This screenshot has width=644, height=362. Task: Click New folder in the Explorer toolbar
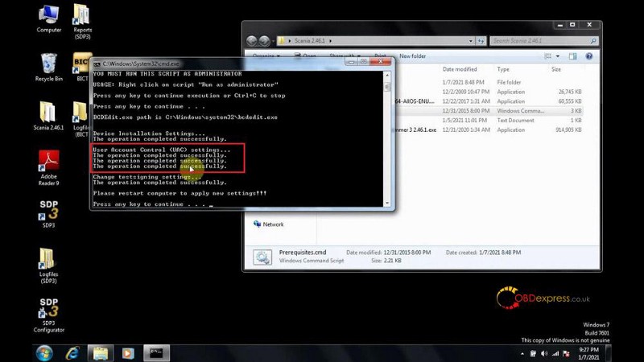[412, 56]
